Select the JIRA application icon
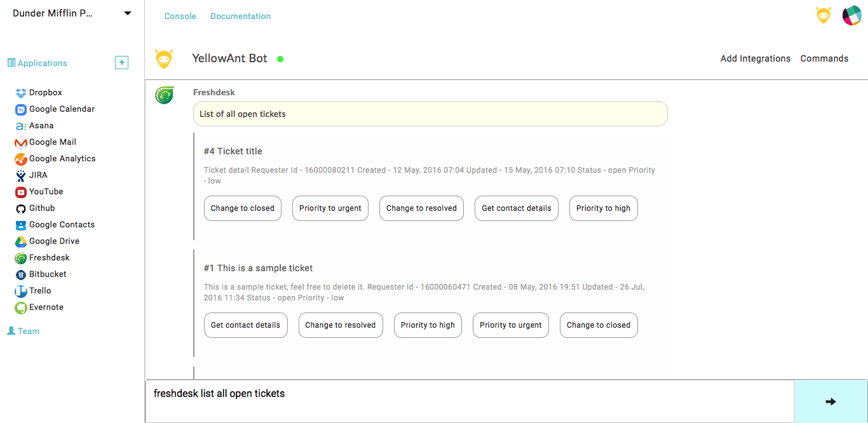The width and height of the screenshot is (868, 423). (x=20, y=175)
